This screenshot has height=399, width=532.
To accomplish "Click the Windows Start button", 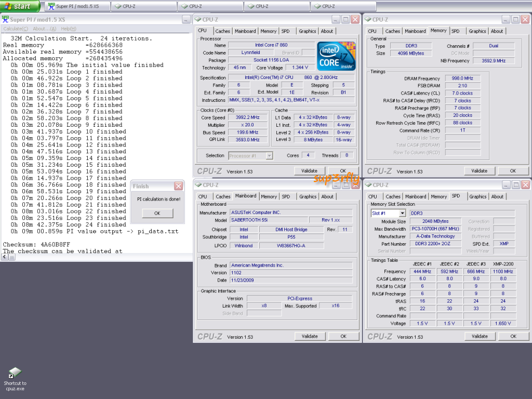I will (x=19, y=6).
